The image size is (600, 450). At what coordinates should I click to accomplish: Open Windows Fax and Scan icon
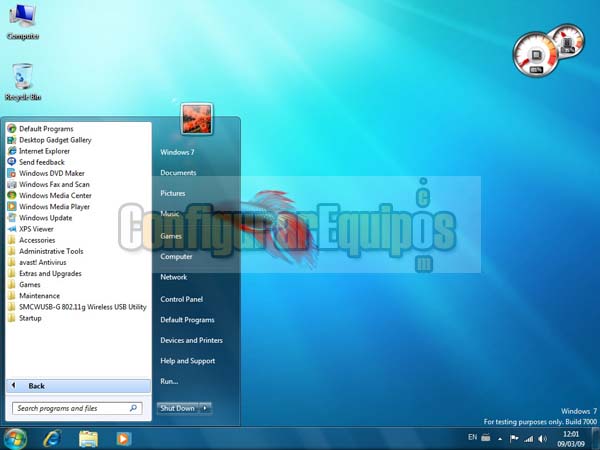point(12,184)
